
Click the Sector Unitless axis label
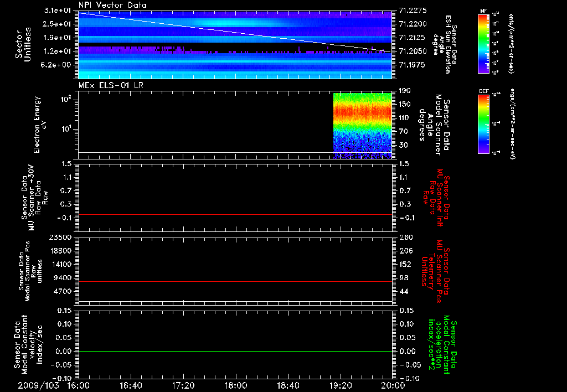coord(23,44)
